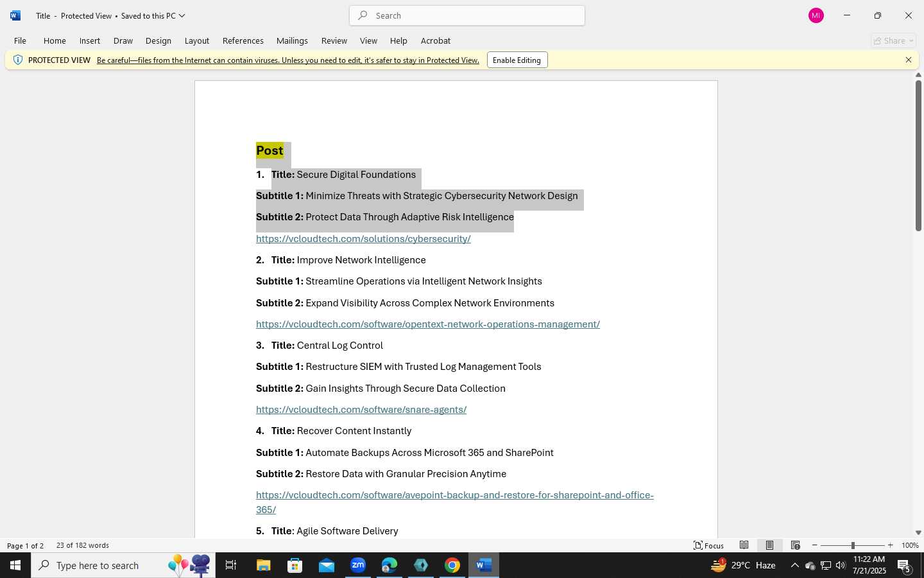Click the Enable Editing button
This screenshot has height=578, width=924.
pyautogui.click(x=517, y=60)
